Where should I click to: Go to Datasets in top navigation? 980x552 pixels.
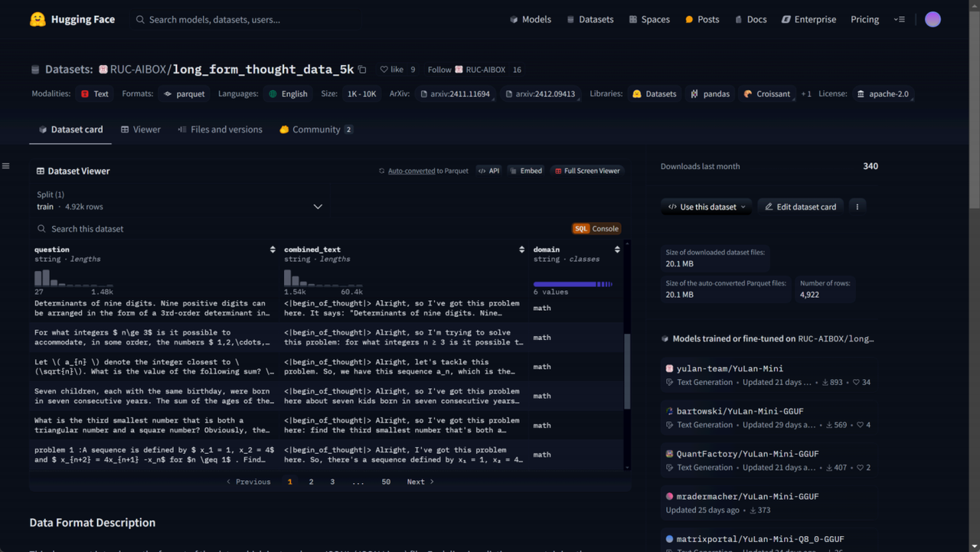click(x=590, y=19)
